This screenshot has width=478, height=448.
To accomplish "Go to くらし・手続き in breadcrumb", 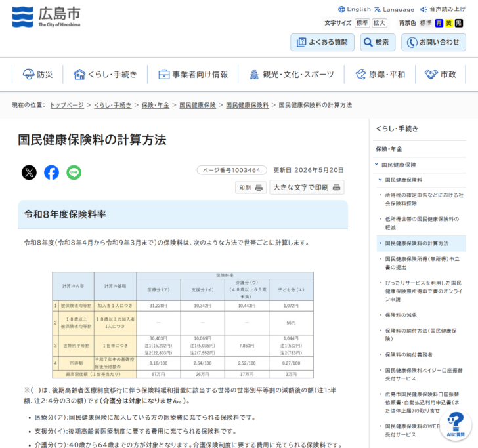I will (113, 105).
